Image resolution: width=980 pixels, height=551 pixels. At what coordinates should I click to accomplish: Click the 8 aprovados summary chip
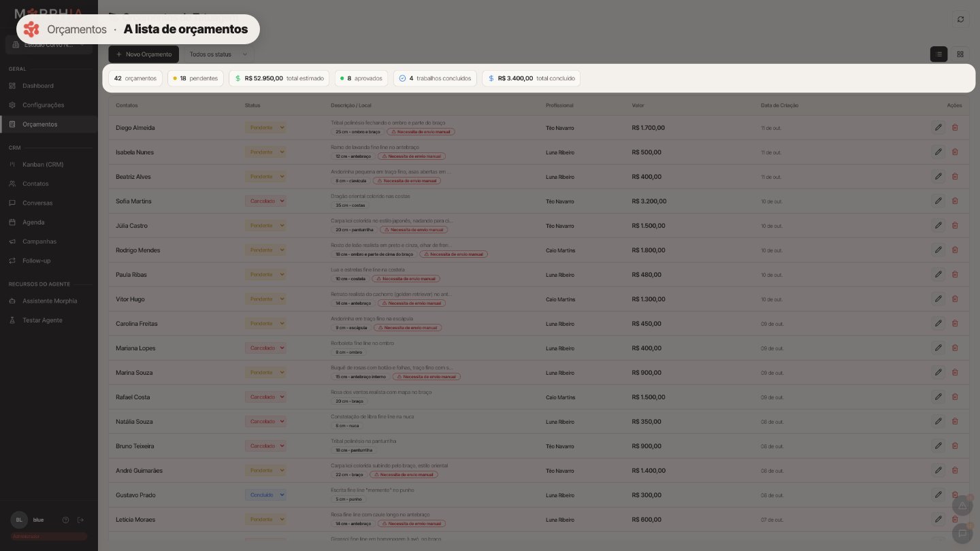coord(361,78)
